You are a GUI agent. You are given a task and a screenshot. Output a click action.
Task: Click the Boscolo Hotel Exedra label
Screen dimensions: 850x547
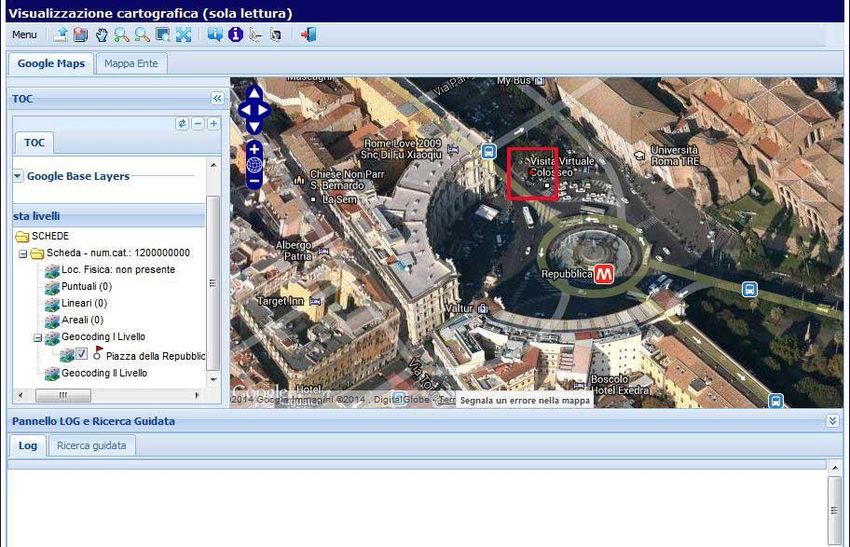click(x=620, y=384)
